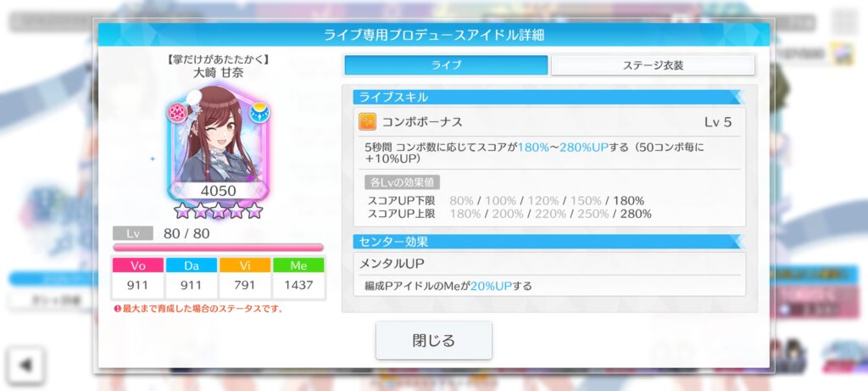Viewport: 868px width, 391px height.
Task: Click the Me stat box showing 1437
Action: click(298, 278)
